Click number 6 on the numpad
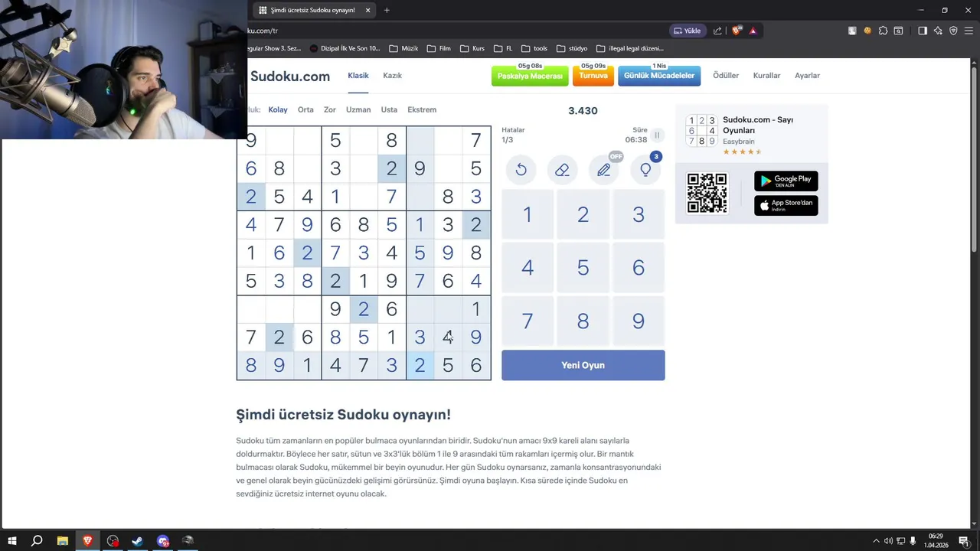980x551 pixels. (639, 268)
